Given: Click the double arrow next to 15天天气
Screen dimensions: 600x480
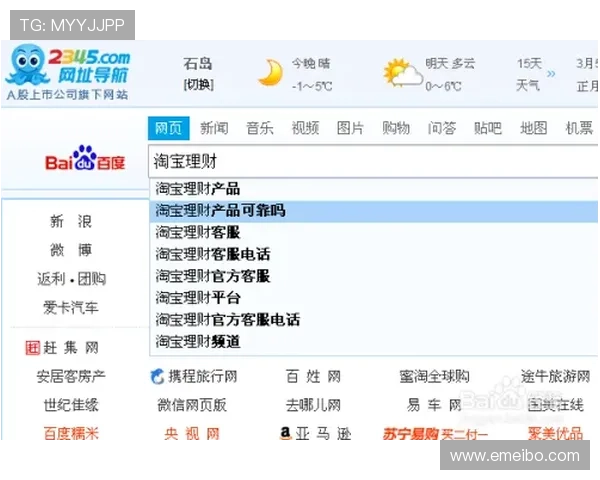Looking at the screenshot, I should coord(551,73).
